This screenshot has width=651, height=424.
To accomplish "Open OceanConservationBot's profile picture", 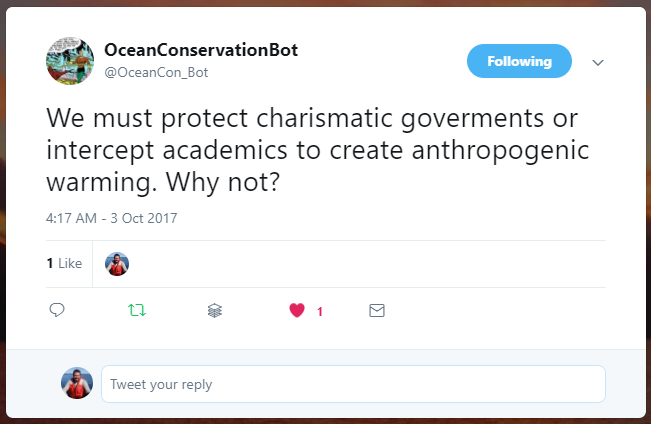I will point(70,61).
